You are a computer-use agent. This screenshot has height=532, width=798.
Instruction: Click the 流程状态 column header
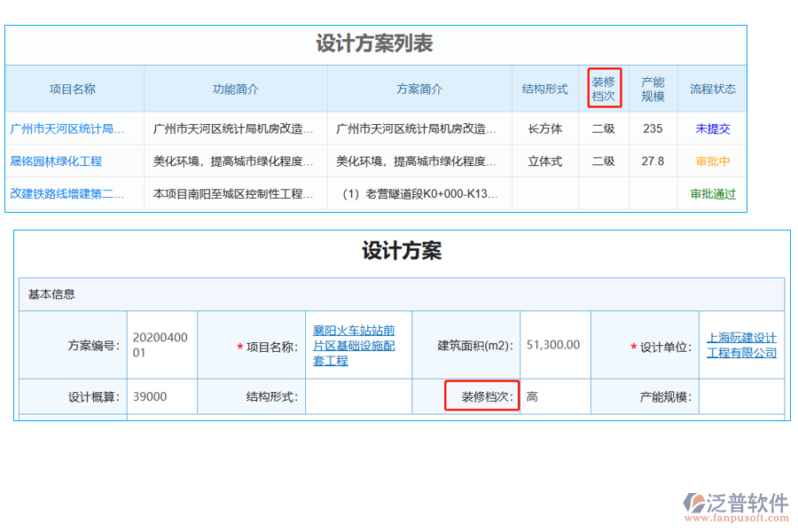[712, 88]
